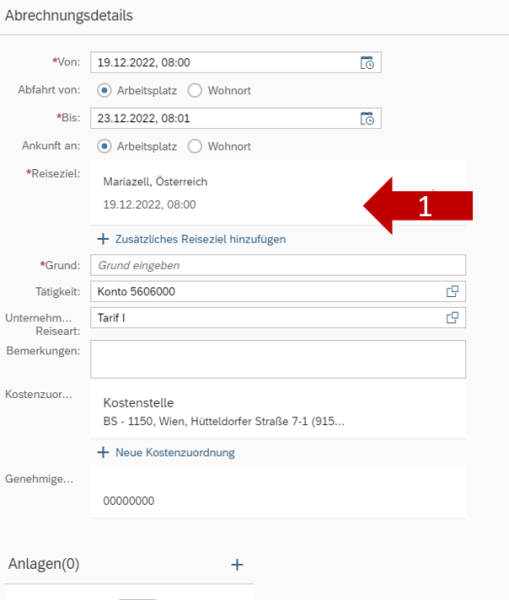509x600 pixels.
Task: Select Arbeitsplatz for Ankunft an
Action: tap(104, 146)
